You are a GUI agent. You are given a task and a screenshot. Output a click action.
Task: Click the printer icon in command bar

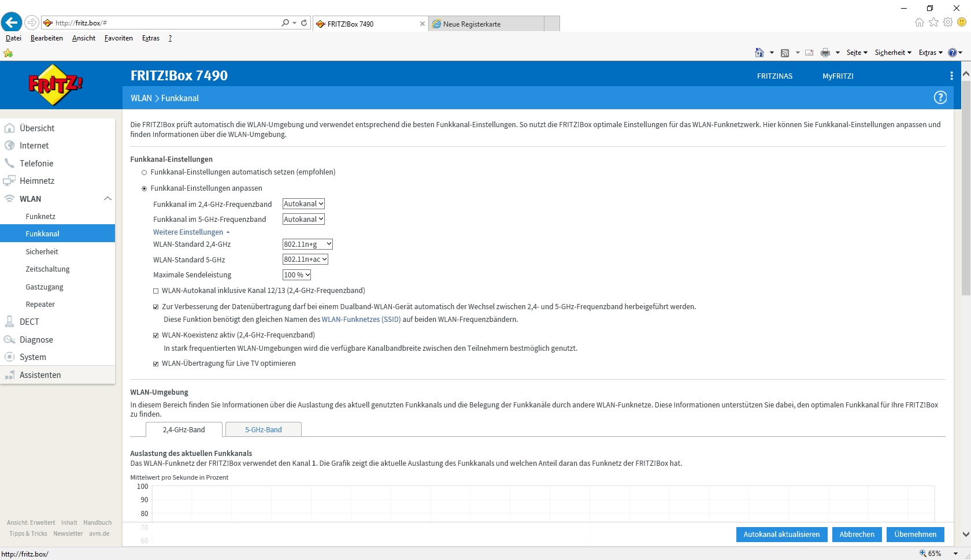tap(825, 53)
